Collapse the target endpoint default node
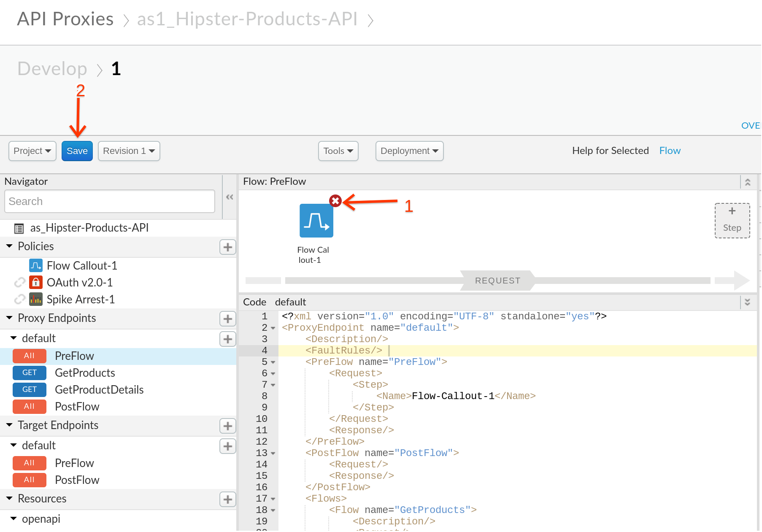The width and height of the screenshot is (762, 532). (x=14, y=445)
